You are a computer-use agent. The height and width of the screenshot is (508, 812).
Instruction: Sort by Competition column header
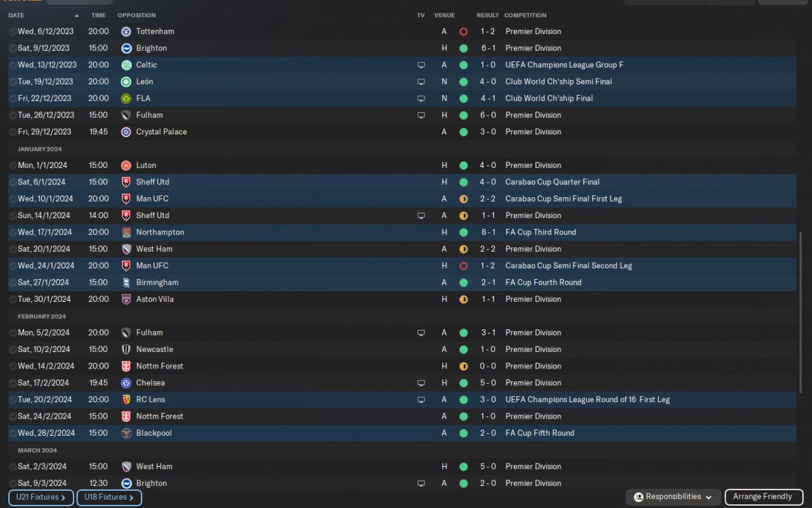click(x=525, y=15)
